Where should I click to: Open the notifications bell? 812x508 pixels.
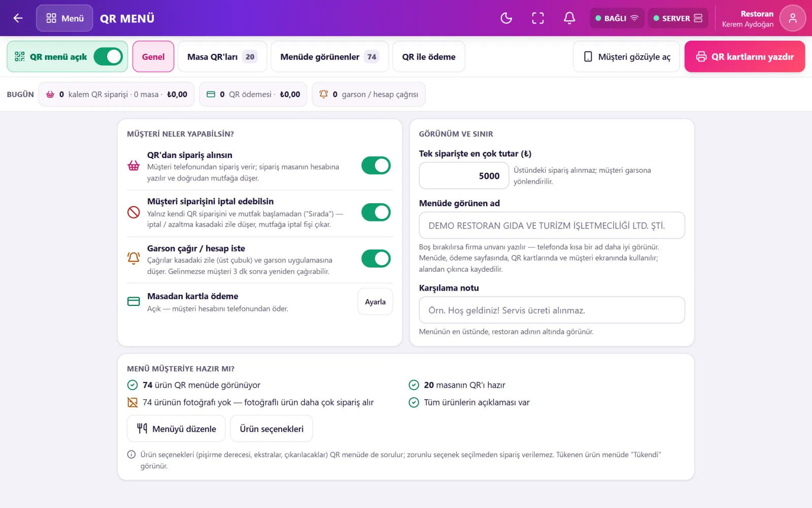(x=569, y=18)
